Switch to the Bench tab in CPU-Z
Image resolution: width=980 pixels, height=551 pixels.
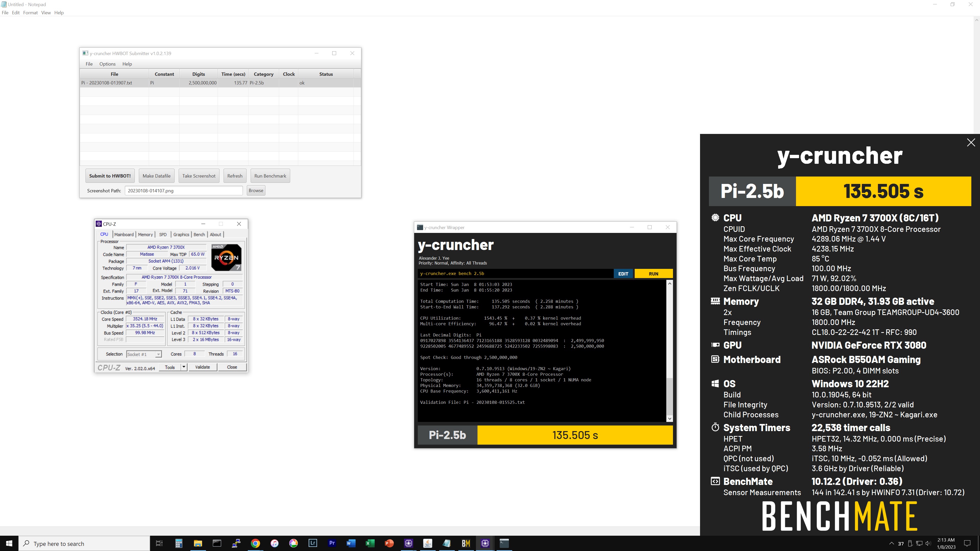point(199,235)
